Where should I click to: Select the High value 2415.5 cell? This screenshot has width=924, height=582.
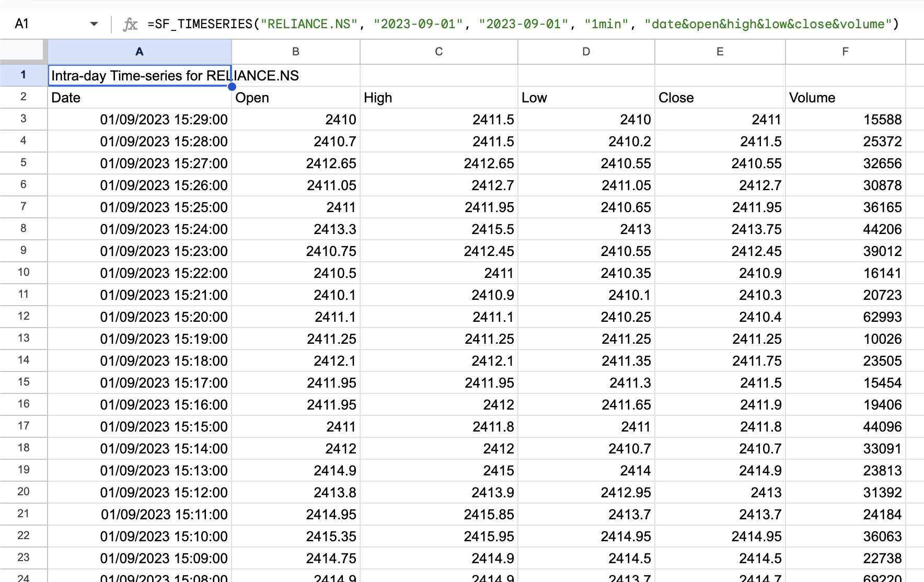coord(438,229)
